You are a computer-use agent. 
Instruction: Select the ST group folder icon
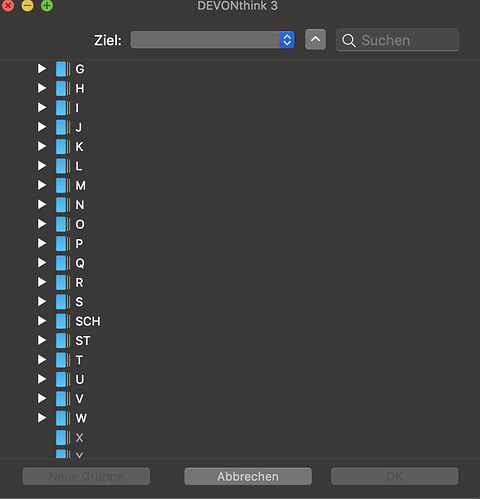63,340
